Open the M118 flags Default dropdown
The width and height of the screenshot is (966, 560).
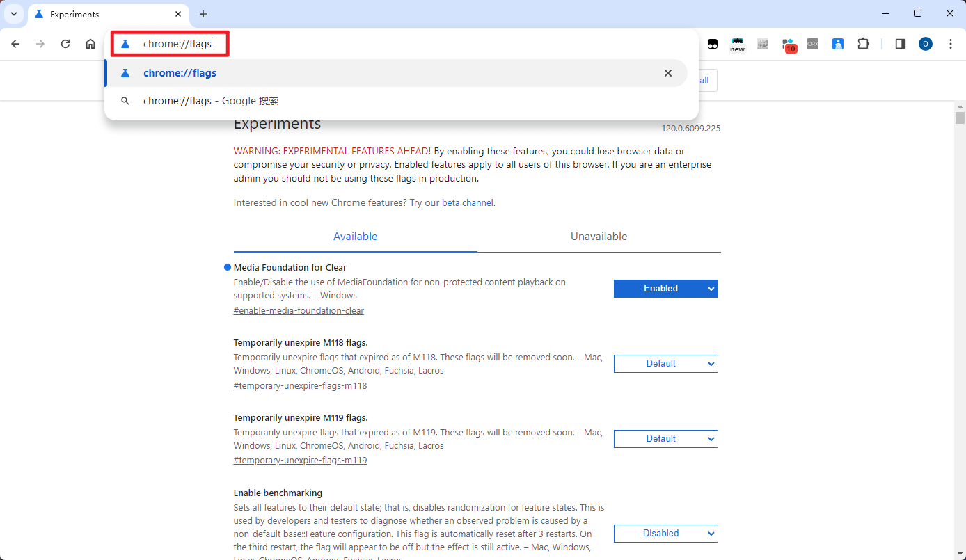(x=665, y=364)
